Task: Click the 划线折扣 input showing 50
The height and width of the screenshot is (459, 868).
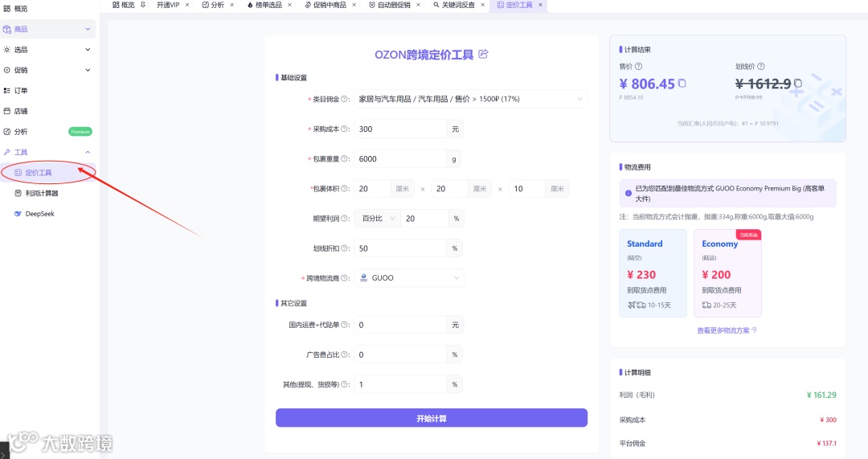Action: [399, 248]
